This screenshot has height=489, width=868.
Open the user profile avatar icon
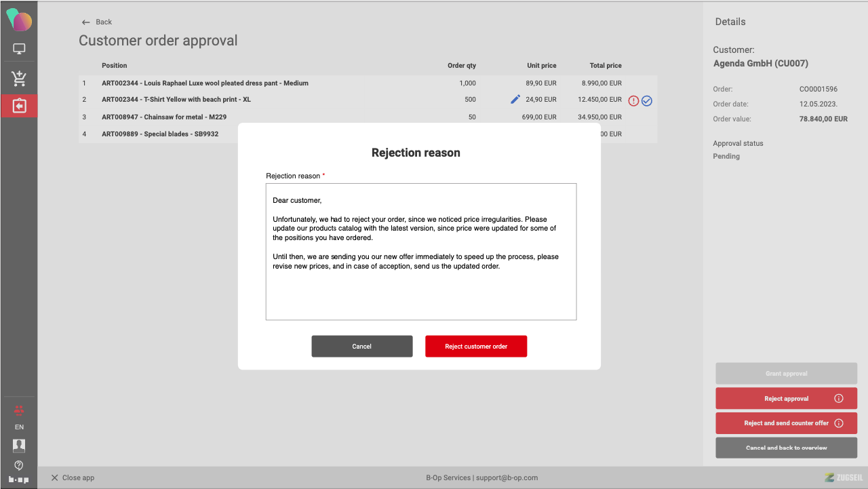(x=19, y=446)
